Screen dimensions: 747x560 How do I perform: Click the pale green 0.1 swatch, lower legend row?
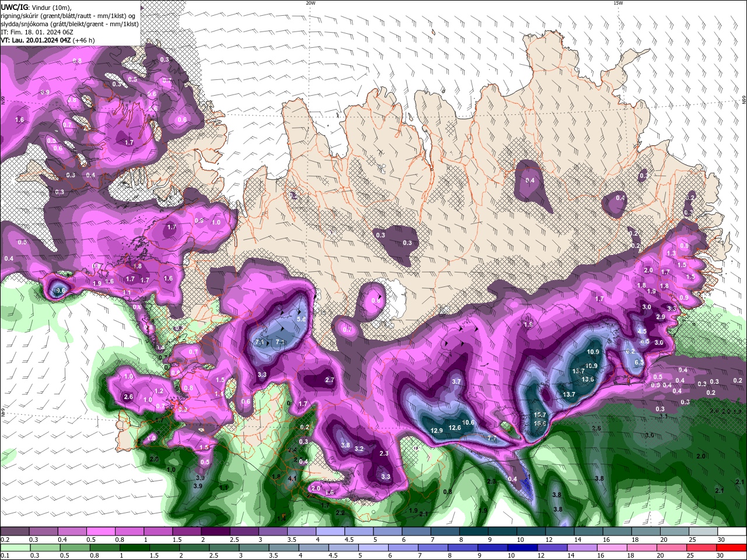point(15,548)
